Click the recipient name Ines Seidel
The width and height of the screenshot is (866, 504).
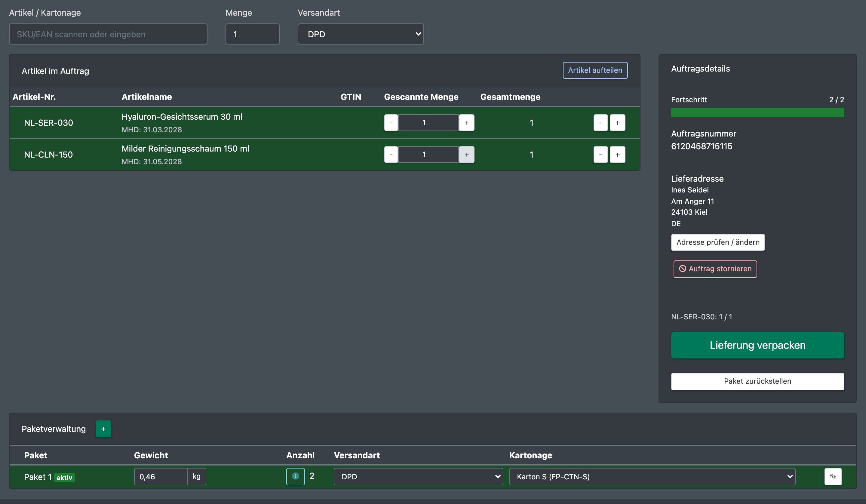(690, 190)
